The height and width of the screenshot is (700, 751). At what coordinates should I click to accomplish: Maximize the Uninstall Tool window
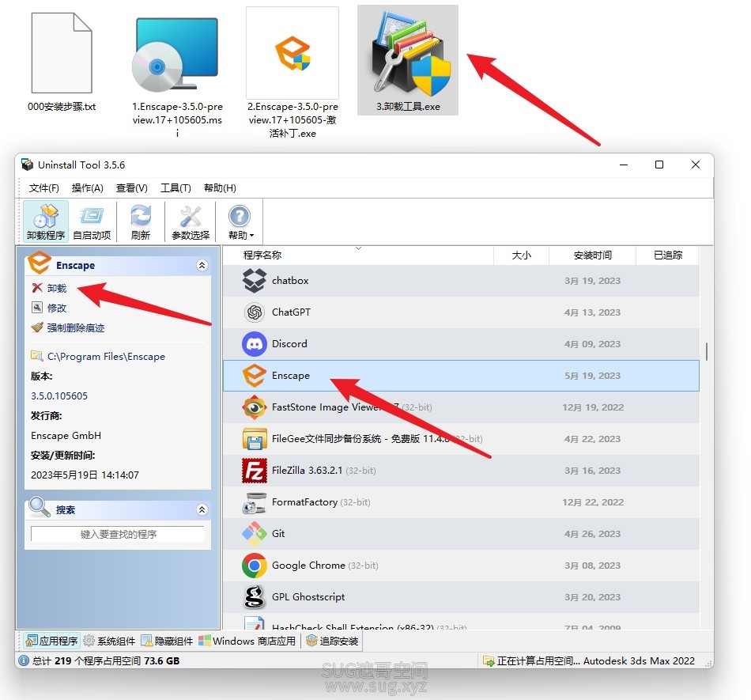(x=659, y=165)
